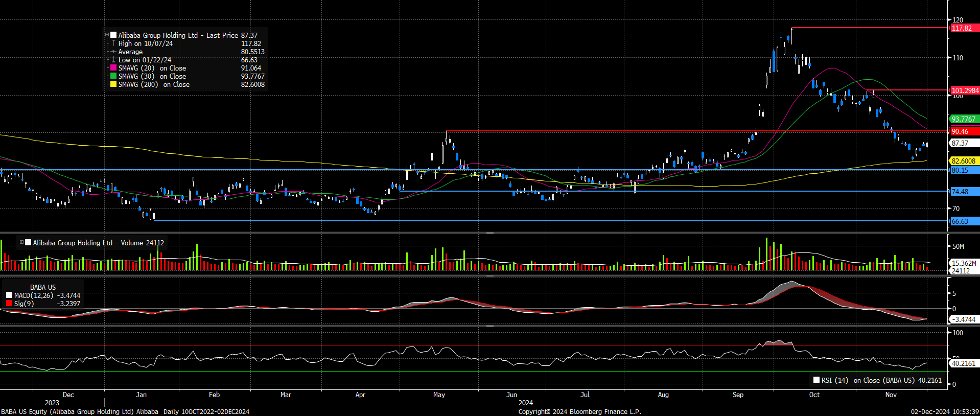Click the 'Apr' month label on time axis
Viewport: 980px width, 416px height.
[x=360, y=395]
